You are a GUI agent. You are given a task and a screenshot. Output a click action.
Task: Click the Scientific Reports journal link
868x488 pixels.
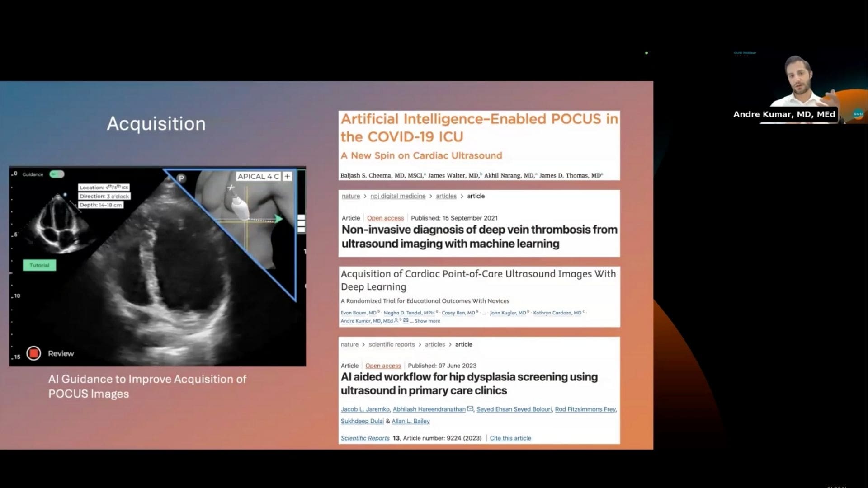pyautogui.click(x=365, y=438)
